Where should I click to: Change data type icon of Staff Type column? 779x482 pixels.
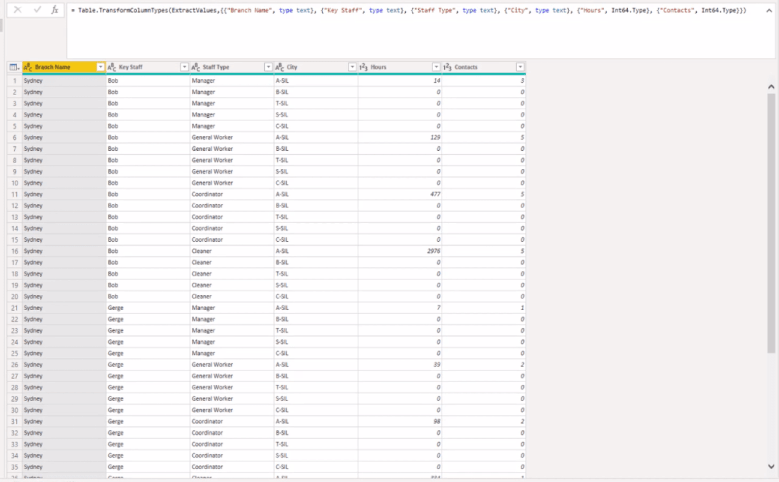196,67
